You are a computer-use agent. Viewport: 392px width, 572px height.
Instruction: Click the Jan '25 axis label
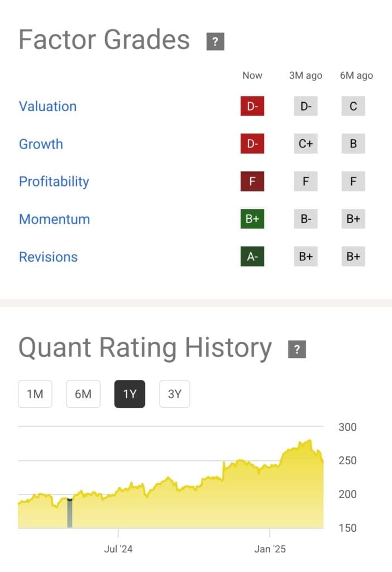coord(271,549)
